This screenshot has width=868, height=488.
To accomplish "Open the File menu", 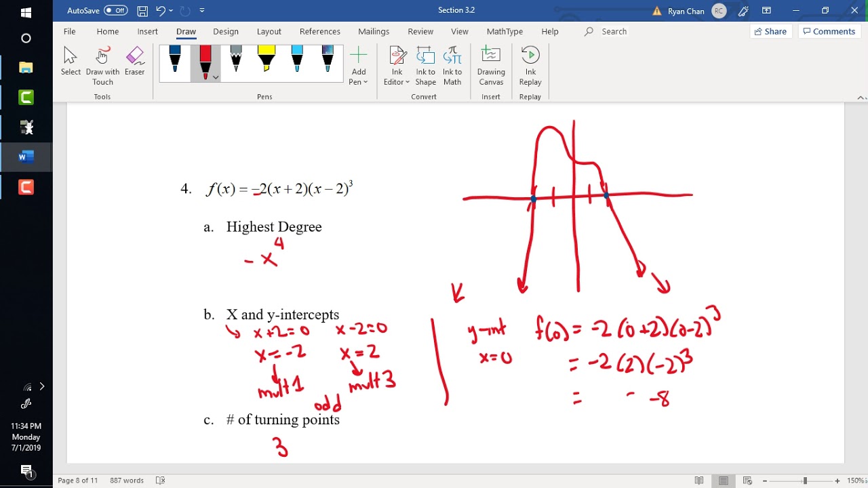I will (69, 31).
